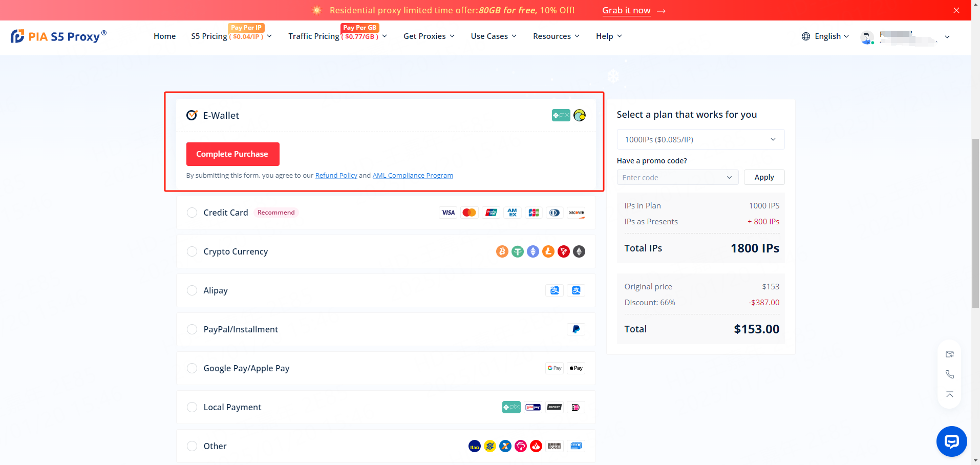
Task: Click the user avatar icon
Action: pos(867,37)
